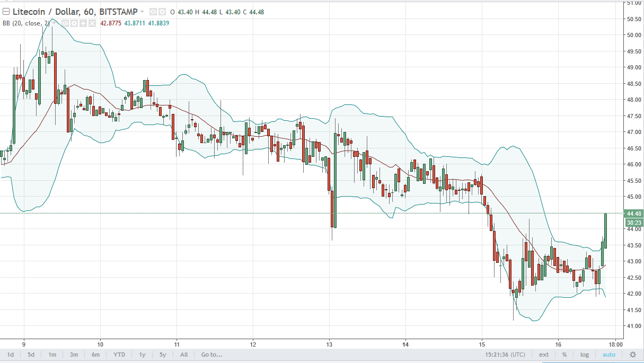Expand the BB (20, close, 2) dropdown arrow
644x363 pixels.
click(x=54, y=23)
